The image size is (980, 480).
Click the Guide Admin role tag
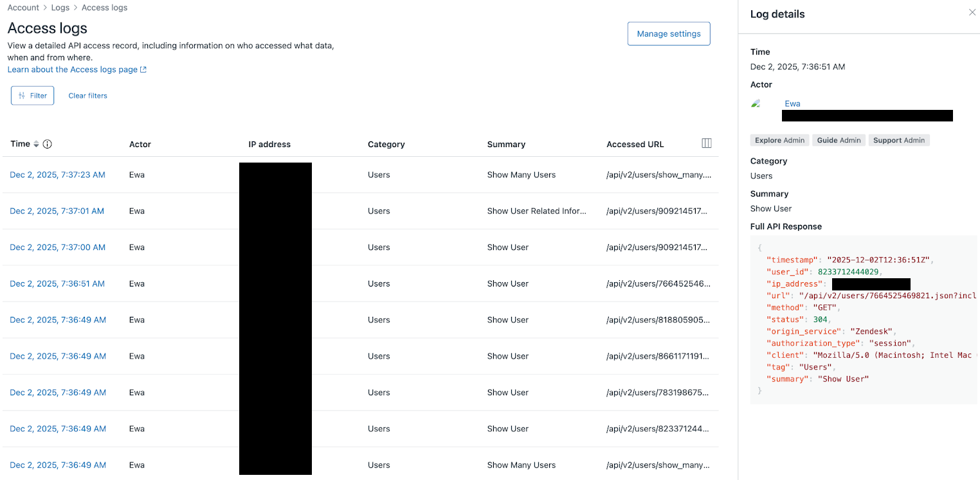tap(839, 140)
